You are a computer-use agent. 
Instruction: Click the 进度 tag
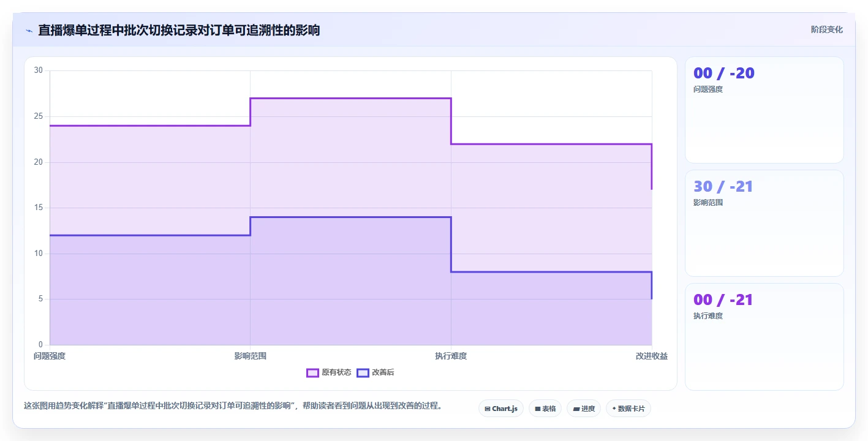pyautogui.click(x=584, y=409)
